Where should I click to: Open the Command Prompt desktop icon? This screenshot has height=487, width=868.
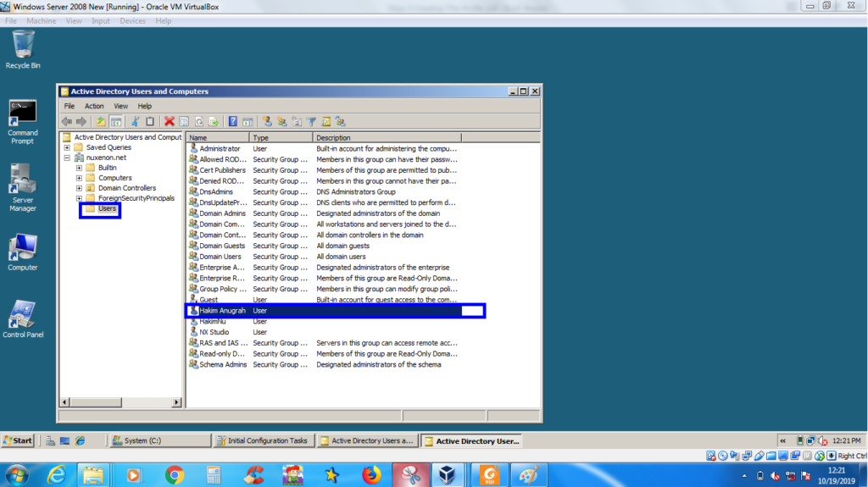click(23, 122)
